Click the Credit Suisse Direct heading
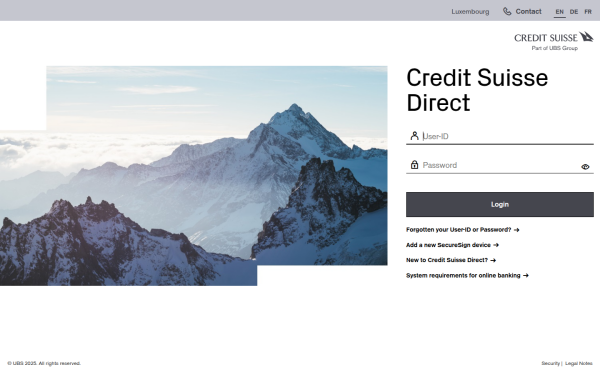600x375 pixels. (x=477, y=90)
